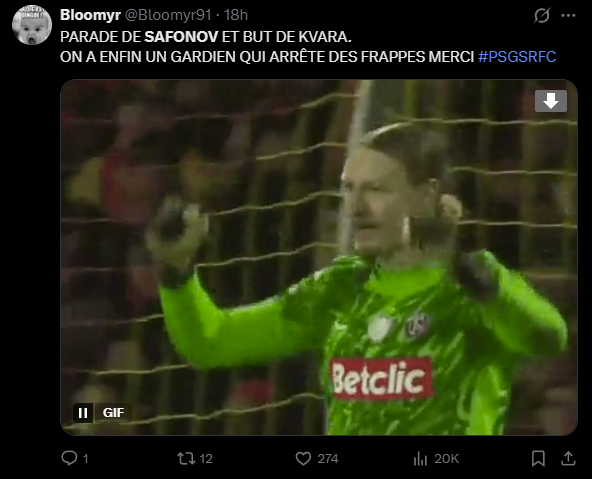Open the #PSGSRFC hashtag
Screen dimensions: 592x479
point(517,57)
